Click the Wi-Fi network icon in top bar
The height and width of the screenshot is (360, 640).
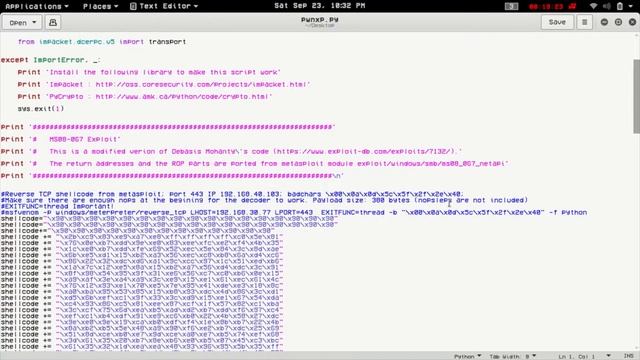[x=593, y=6]
